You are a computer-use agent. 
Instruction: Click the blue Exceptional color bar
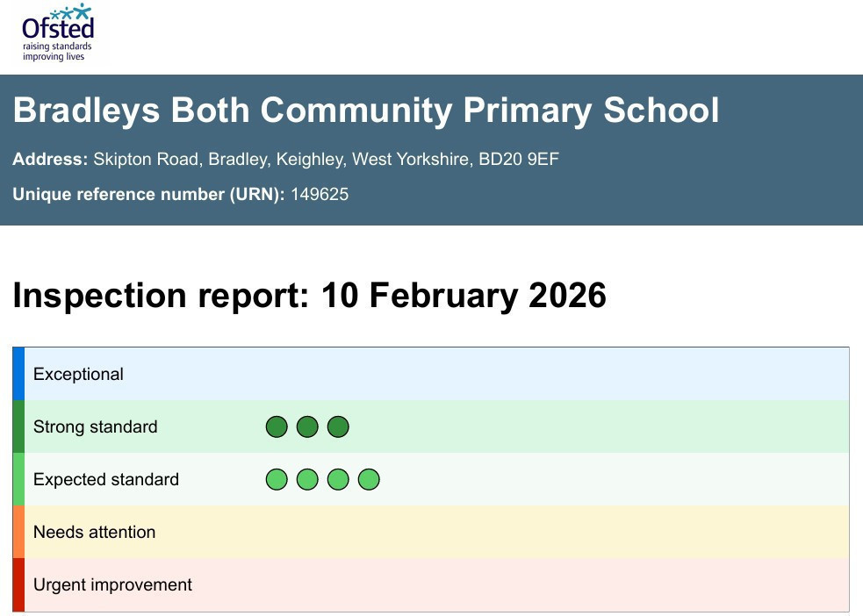(18, 374)
